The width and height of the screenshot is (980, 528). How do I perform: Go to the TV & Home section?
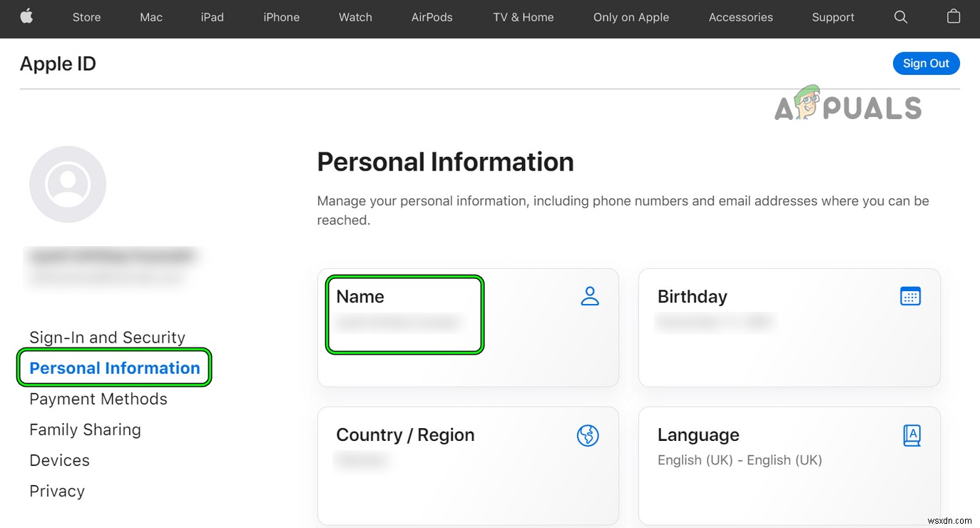click(523, 17)
